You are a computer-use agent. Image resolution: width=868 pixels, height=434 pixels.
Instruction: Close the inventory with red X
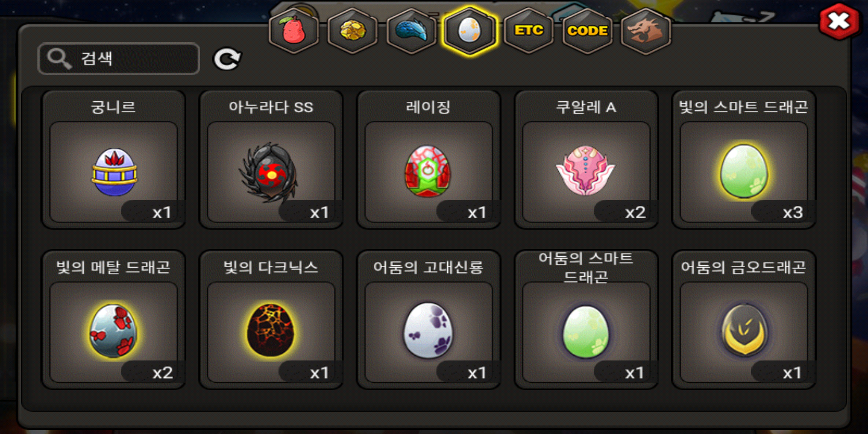(x=838, y=23)
